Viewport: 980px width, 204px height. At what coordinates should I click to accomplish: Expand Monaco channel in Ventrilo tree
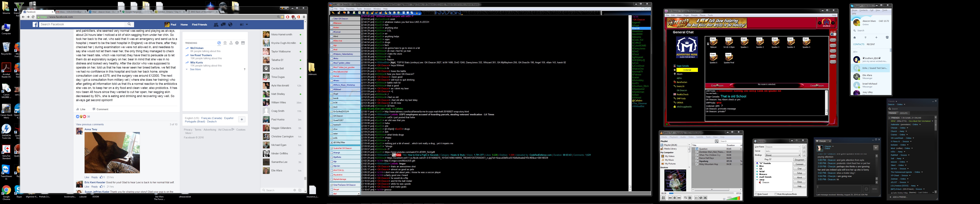click(757, 174)
